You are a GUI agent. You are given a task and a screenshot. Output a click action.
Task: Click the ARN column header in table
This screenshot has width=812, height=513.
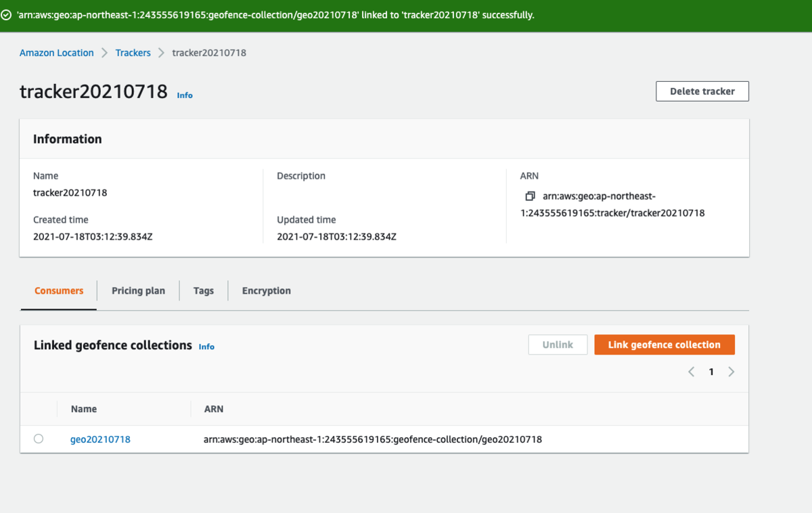pyautogui.click(x=214, y=409)
